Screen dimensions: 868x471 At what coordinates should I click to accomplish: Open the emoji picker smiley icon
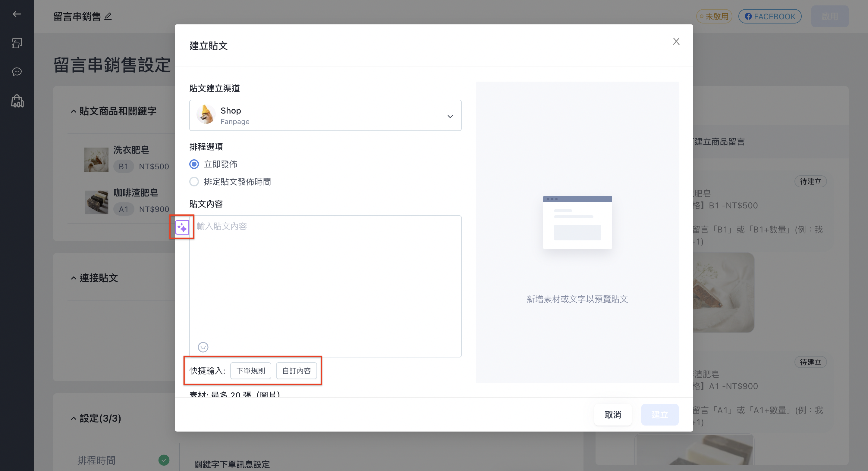203,347
